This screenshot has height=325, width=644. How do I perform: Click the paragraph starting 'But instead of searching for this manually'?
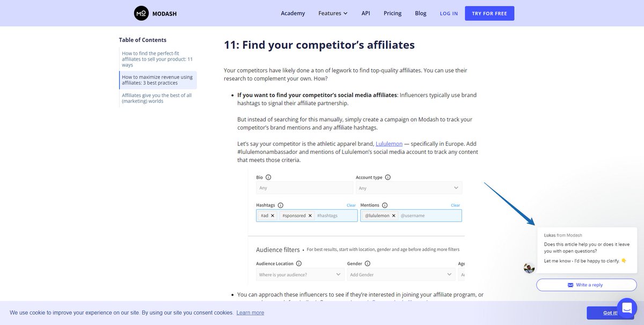[x=355, y=123]
